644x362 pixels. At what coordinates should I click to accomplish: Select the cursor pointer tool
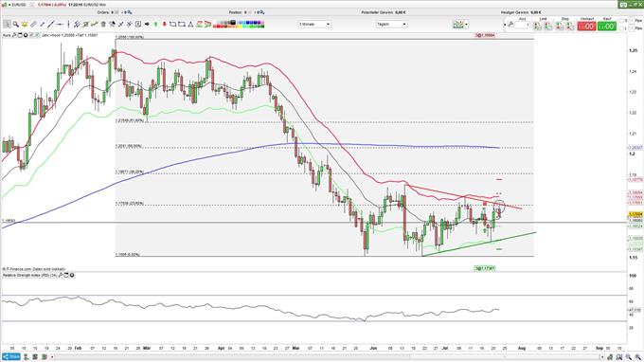coord(7,25)
